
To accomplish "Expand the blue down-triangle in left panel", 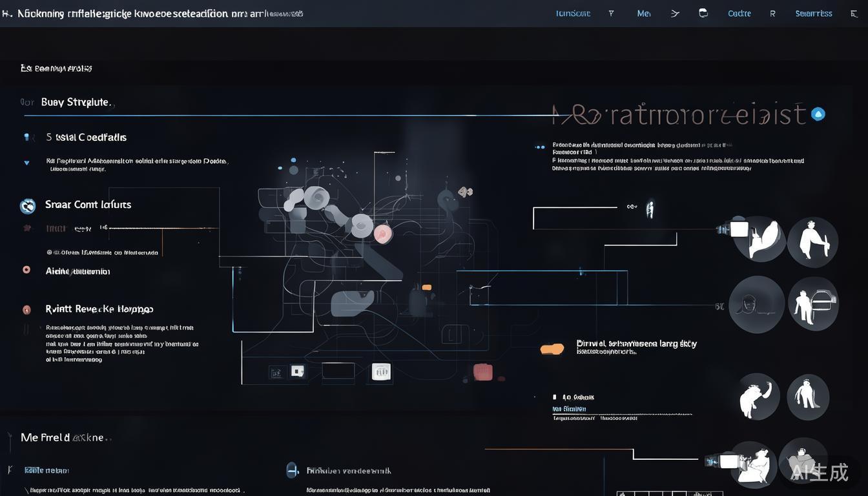I will [26, 163].
